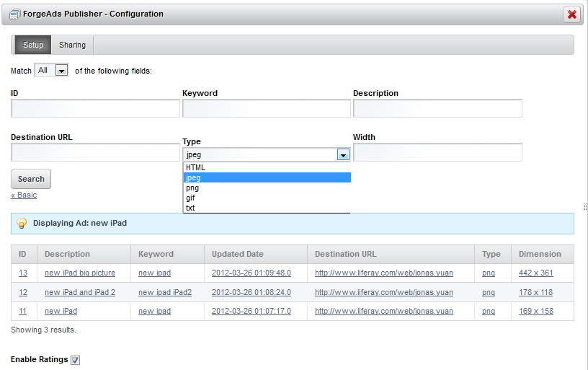This screenshot has height=370, width=588.
Task: Click date 2012-03-26 01:07:17.0
Action: [251, 311]
